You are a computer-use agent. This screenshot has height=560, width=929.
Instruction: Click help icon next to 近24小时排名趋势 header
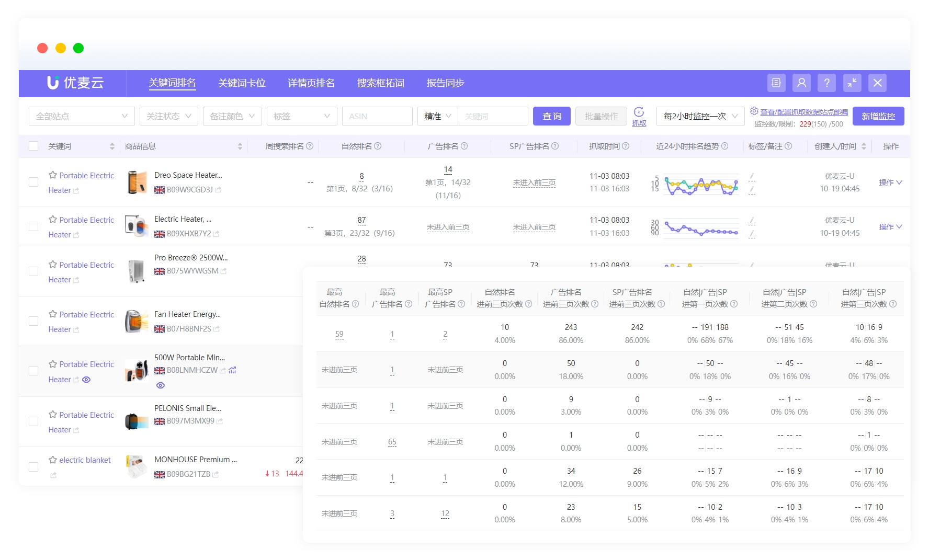724,146
